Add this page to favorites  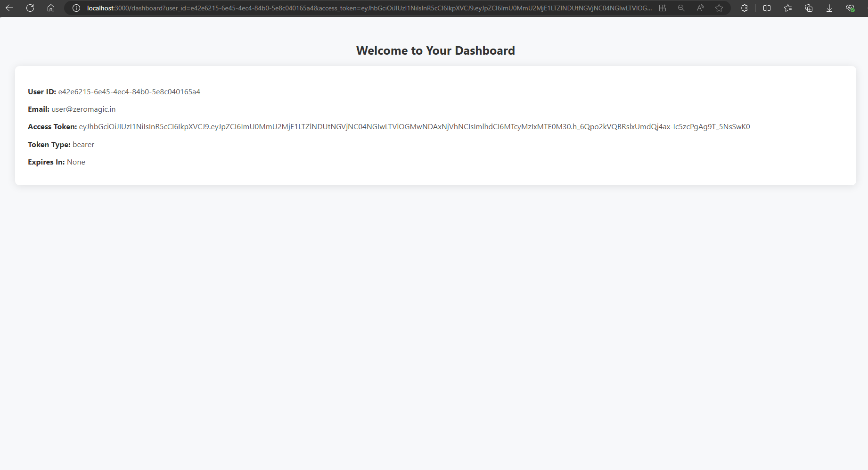click(719, 8)
